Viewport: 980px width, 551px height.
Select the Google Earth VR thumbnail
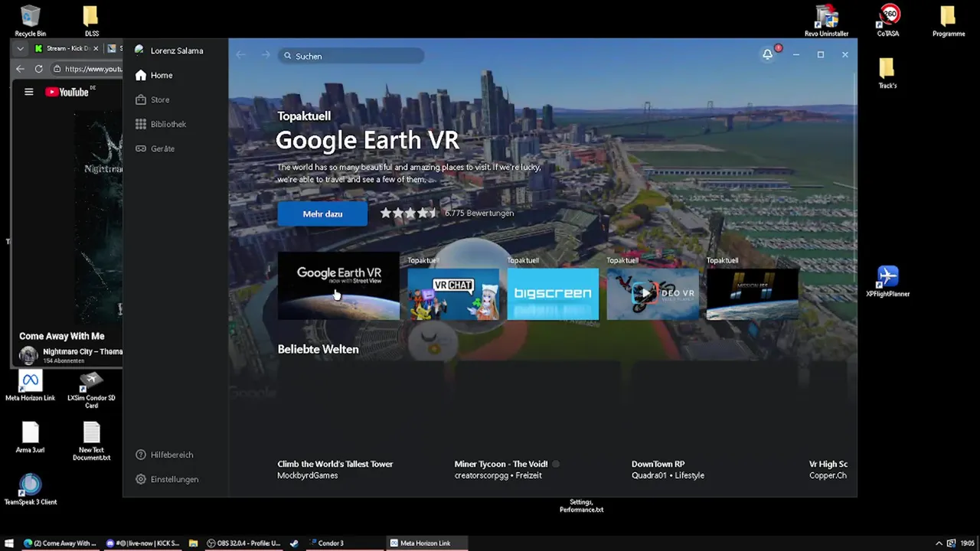(338, 285)
